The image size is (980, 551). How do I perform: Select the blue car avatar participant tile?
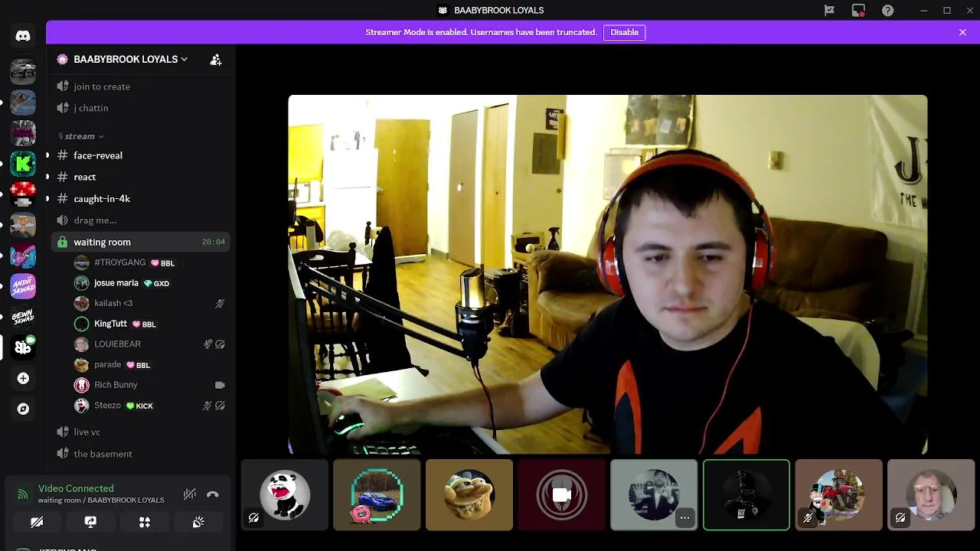377,495
